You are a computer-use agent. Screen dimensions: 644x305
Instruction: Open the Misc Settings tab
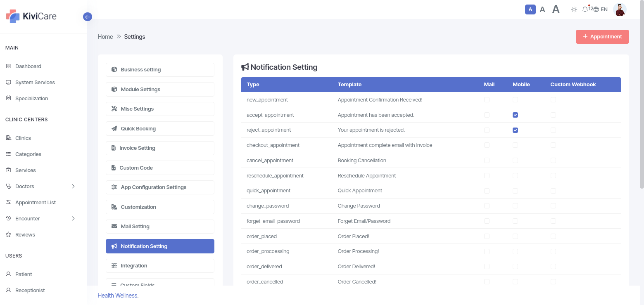point(160,109)
